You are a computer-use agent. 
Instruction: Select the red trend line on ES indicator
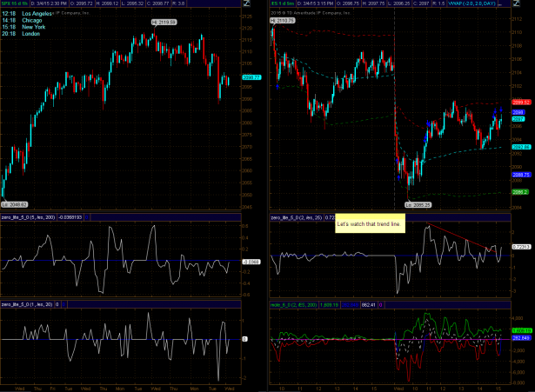point(460,237)
